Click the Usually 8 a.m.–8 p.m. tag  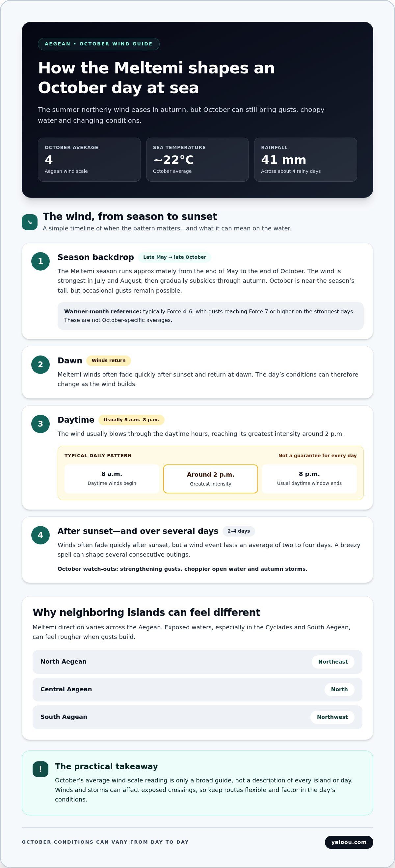tap(131, 420)
